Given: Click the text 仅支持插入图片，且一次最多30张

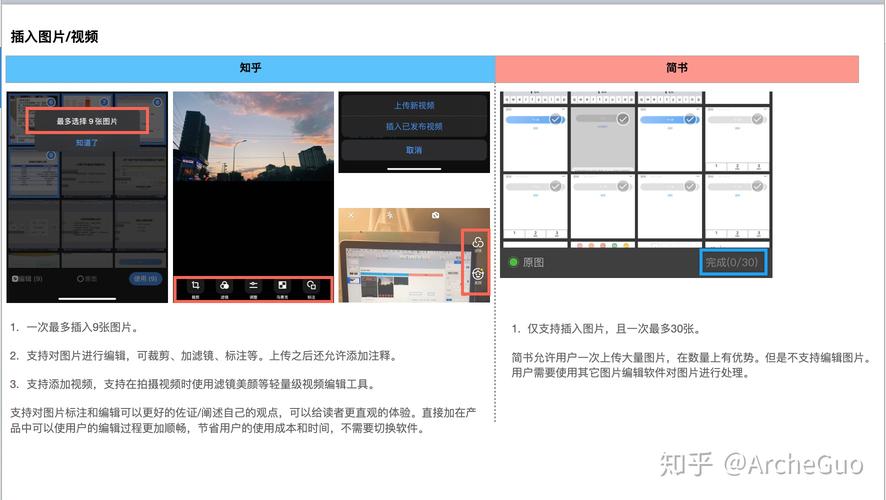Looking at the screenshot, I should pyautogui.click(x=613, y=329).
